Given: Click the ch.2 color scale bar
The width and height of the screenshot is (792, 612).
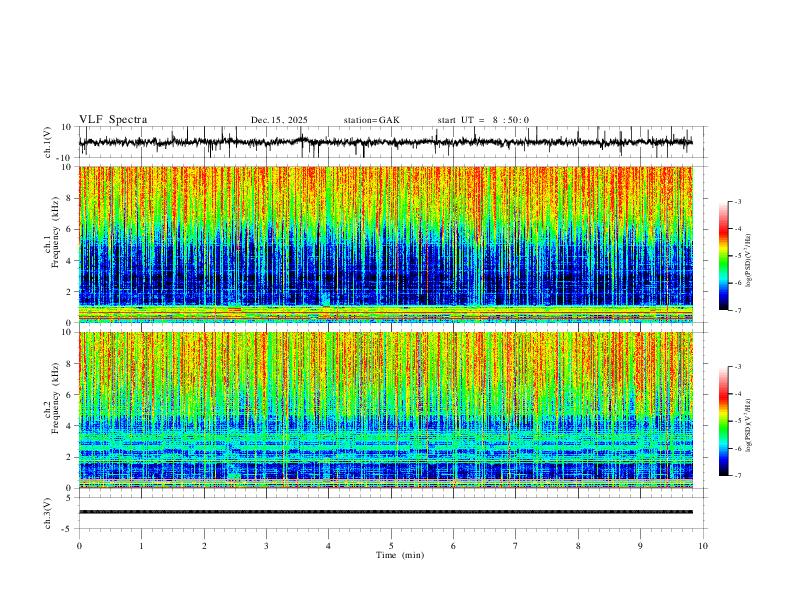Looking at the screenshot, I should 724,421.
